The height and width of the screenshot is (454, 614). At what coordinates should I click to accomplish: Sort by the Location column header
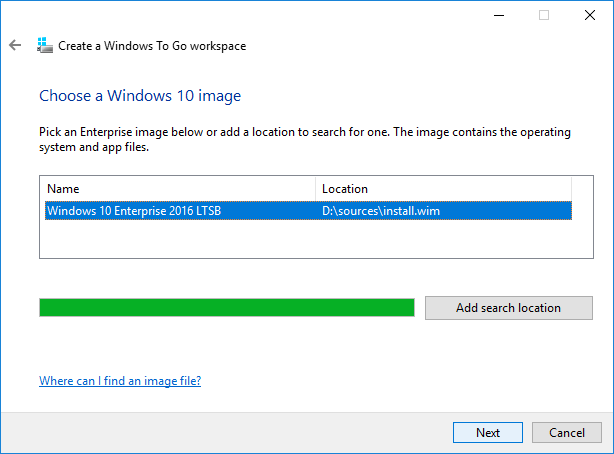443,189
